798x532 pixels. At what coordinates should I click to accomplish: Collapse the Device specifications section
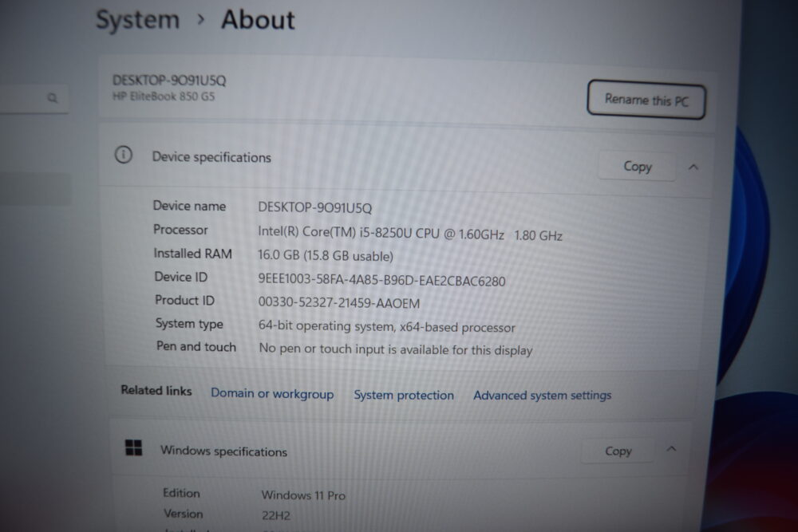[693, 167]
